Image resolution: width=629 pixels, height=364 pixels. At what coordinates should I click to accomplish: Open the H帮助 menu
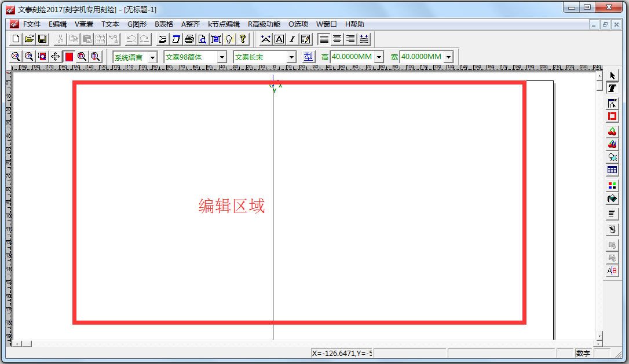tap(354, 24)
